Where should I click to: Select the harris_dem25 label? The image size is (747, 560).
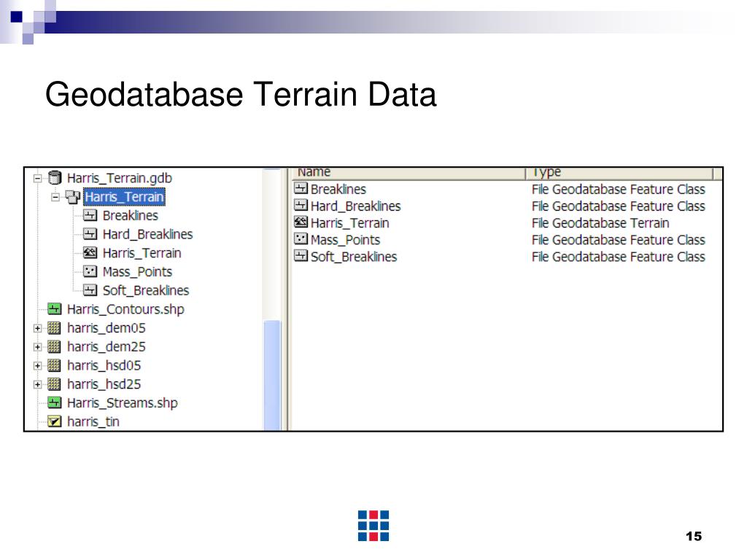(x=107, y=346)
